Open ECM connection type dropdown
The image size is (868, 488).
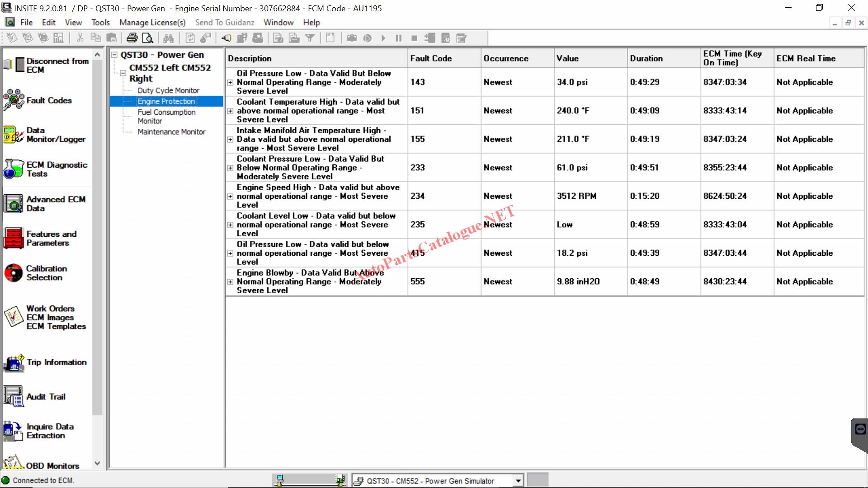tap(518, 481)
